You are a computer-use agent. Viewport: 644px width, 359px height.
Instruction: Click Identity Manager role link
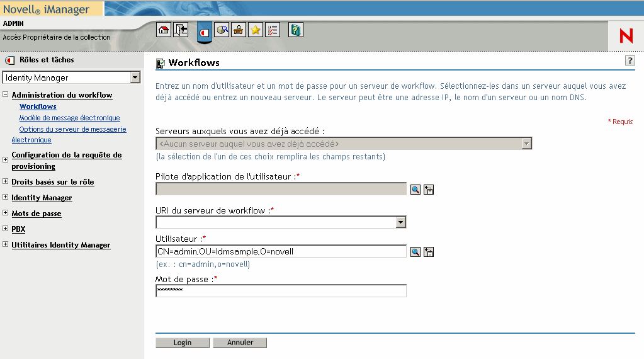point(42,198)
